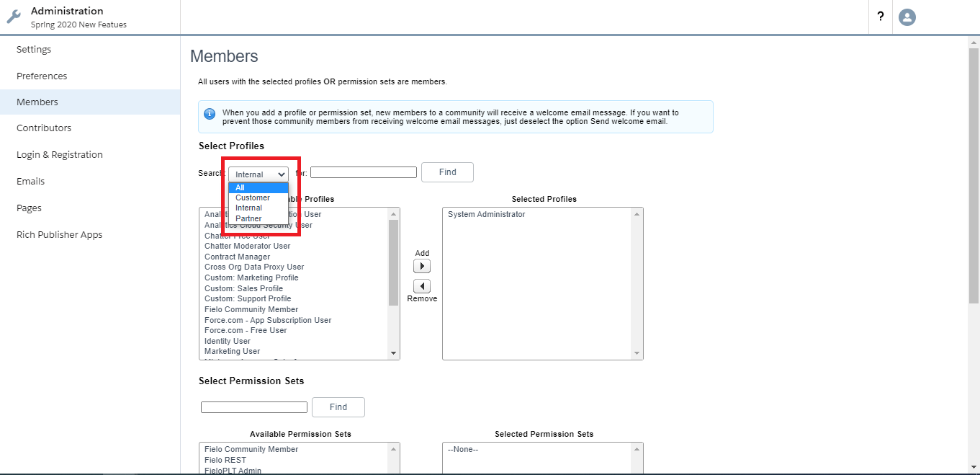This screenshot has height=475, width=980.
Task: Choose All in the search dropdown
Action: 258,187
